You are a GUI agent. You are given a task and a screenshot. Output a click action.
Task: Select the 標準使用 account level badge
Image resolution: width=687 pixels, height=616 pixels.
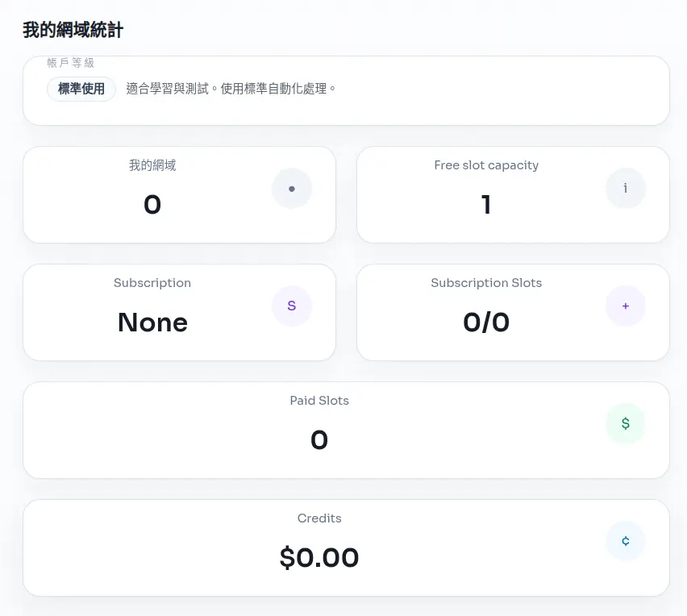(x=81, y=89)
